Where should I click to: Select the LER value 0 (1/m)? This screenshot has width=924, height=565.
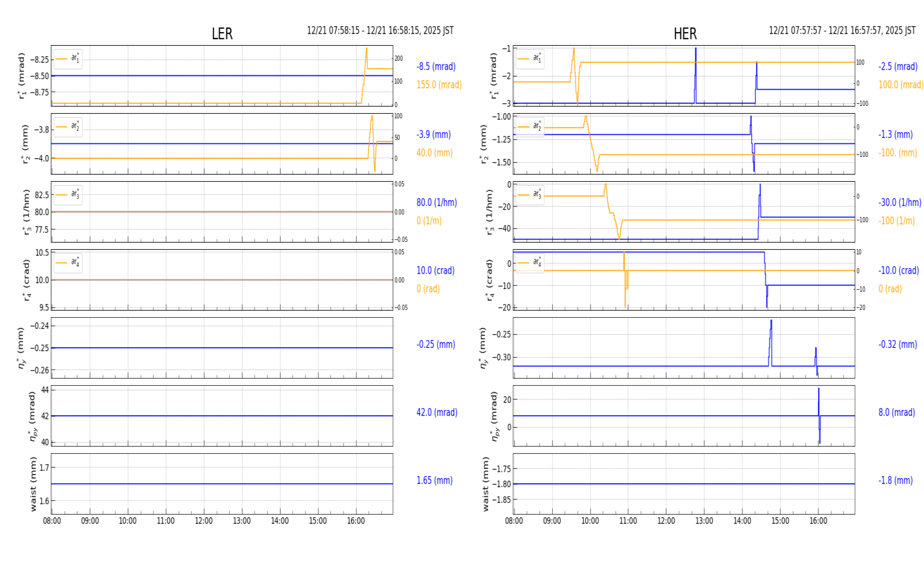429,221
